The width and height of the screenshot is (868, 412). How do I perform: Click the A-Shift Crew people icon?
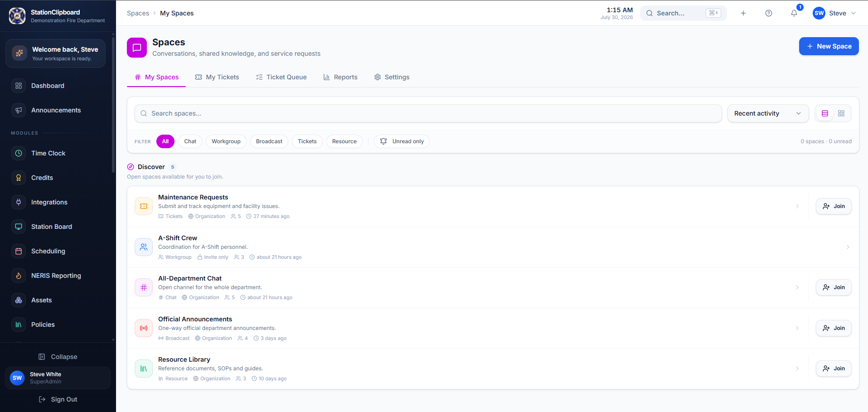pos(144,247)
